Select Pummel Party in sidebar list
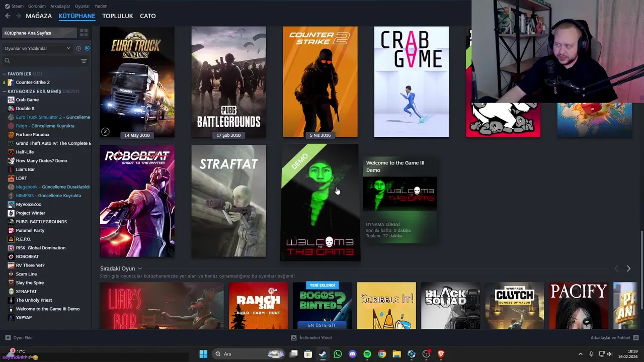 coord(30,230)
